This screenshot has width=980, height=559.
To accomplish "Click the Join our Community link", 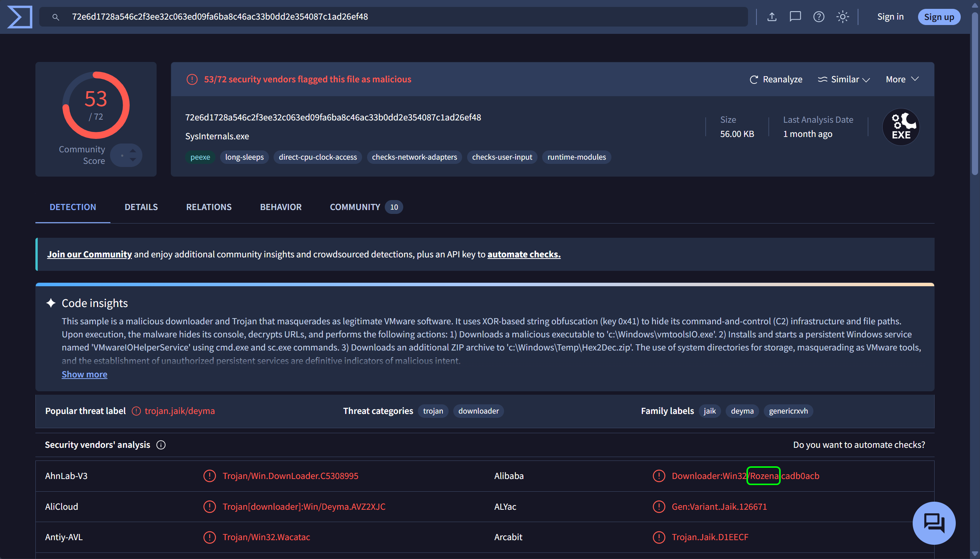I will point(89,254).
